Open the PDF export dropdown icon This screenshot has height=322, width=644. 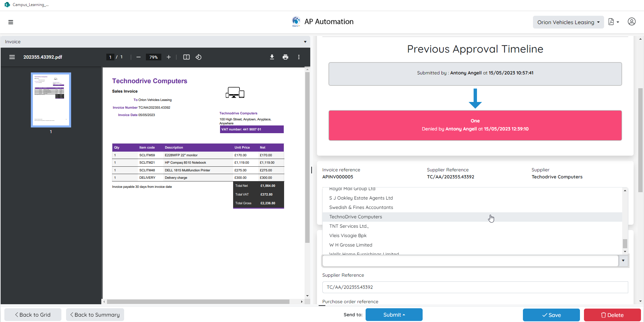coord(613,22)
